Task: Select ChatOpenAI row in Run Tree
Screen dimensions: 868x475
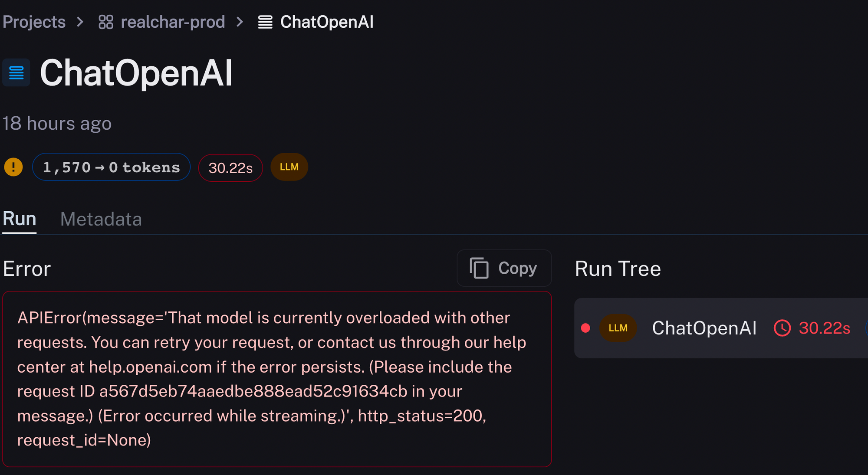Action: pos(704,328)
